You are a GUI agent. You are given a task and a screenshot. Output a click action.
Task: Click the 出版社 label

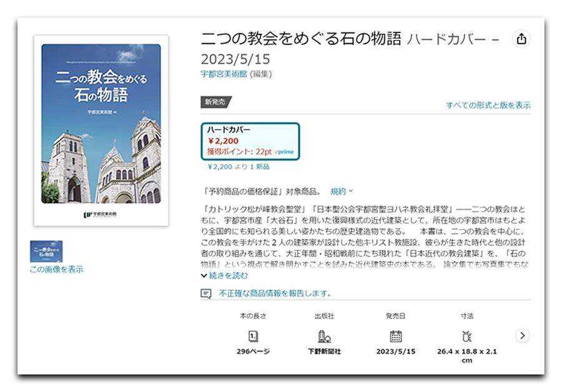click(324, 316)
